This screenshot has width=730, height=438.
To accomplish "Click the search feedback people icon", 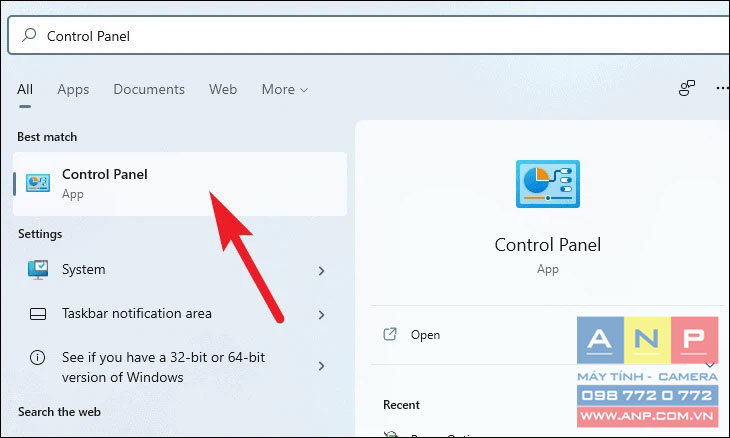I will tap(687, 88).
